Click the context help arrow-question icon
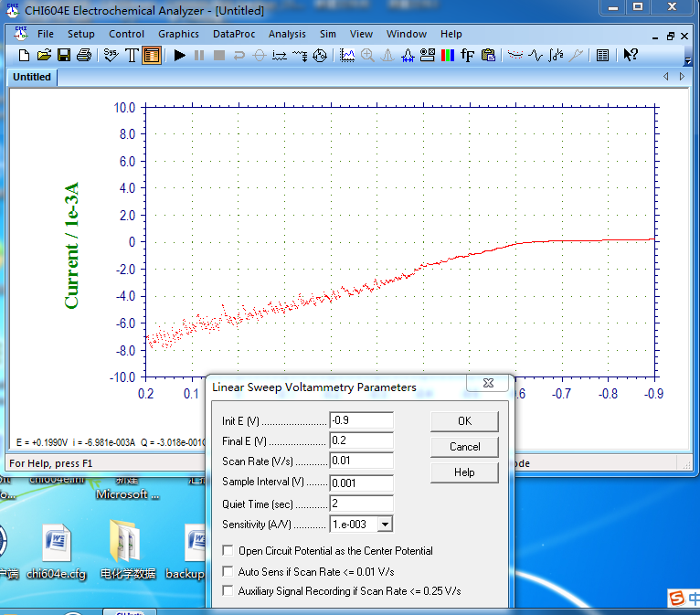The image size is (700, 615). (631, 56)
